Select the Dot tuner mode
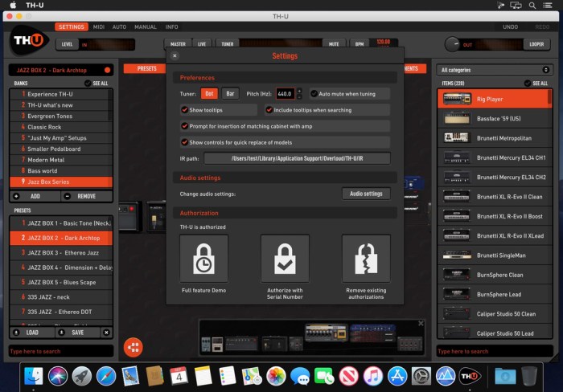This screenshot has width=563, height=392. (209, 94)
